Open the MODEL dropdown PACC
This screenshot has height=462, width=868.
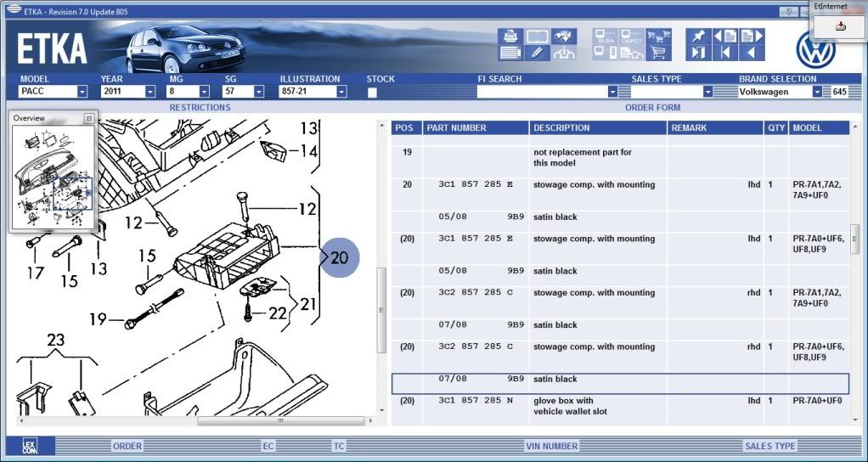coord(82,92)
